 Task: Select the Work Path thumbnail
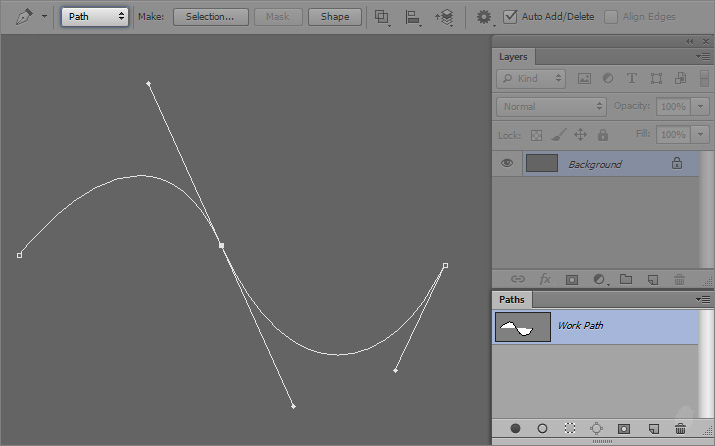click(x=523, y=326)
